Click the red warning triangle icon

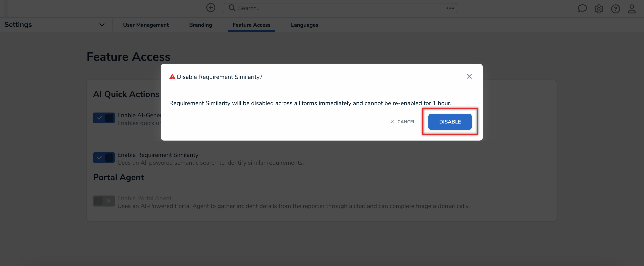[x=172, y=77]
